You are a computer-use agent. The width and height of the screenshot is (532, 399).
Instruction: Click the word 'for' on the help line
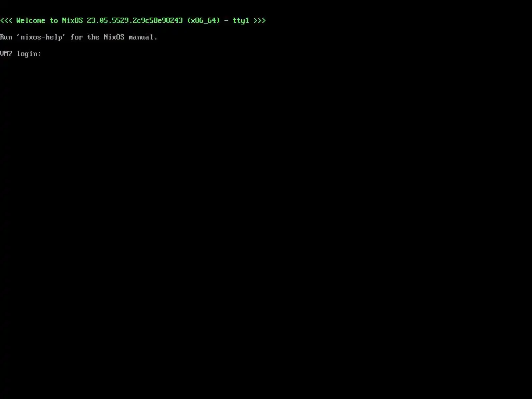(x=77, y=37)
